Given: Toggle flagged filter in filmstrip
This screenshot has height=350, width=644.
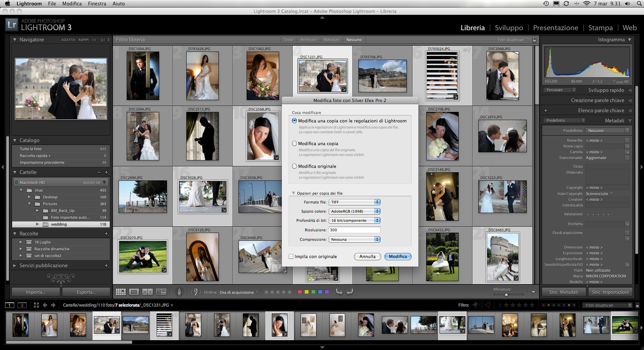Looking at the screenshot, I should [475, 305].
